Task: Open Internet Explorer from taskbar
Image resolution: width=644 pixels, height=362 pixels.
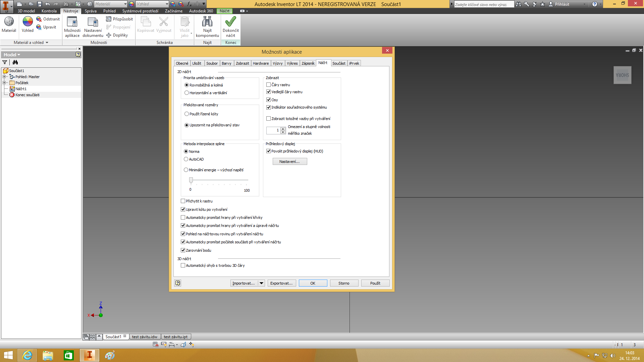Action: coord(27,355)
